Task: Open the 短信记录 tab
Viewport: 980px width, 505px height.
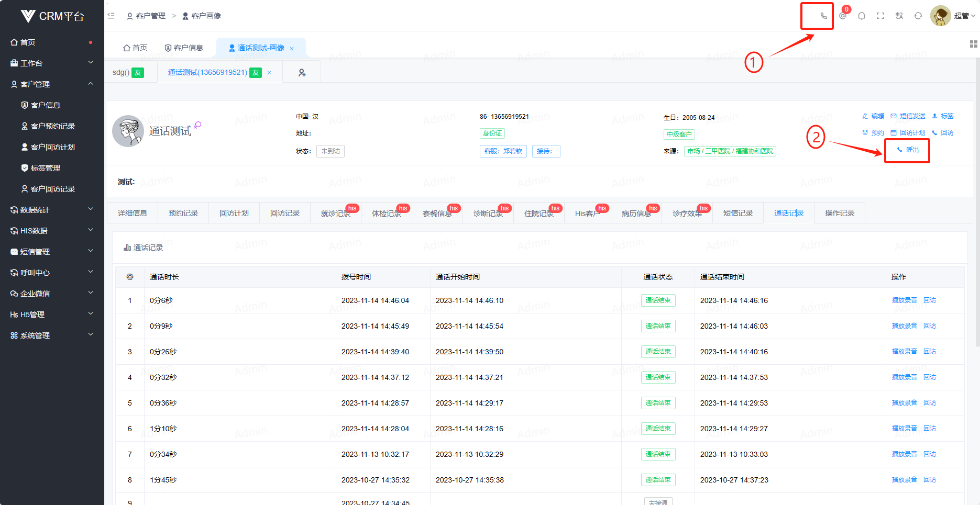Action: [738, 213]
